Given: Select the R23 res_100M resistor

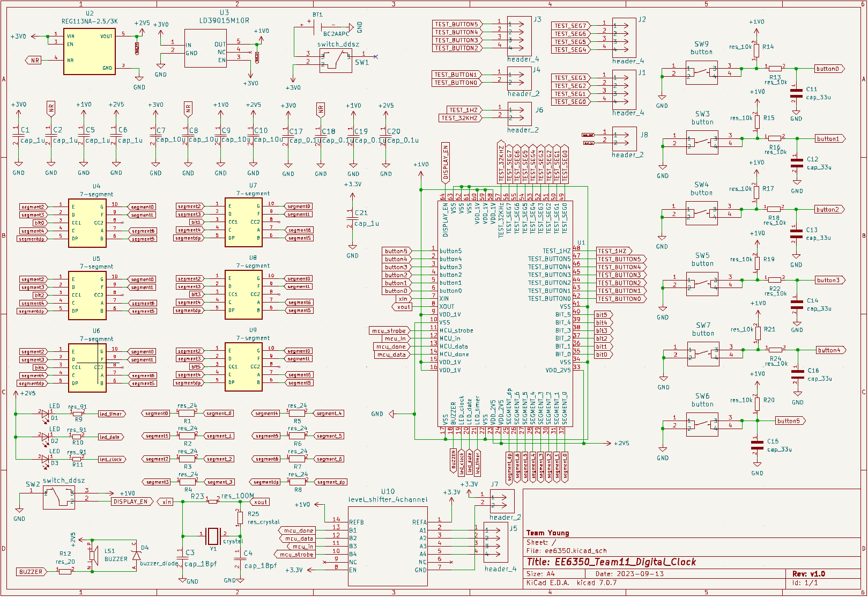Looking at the screenshot, I should pos(213,502).
